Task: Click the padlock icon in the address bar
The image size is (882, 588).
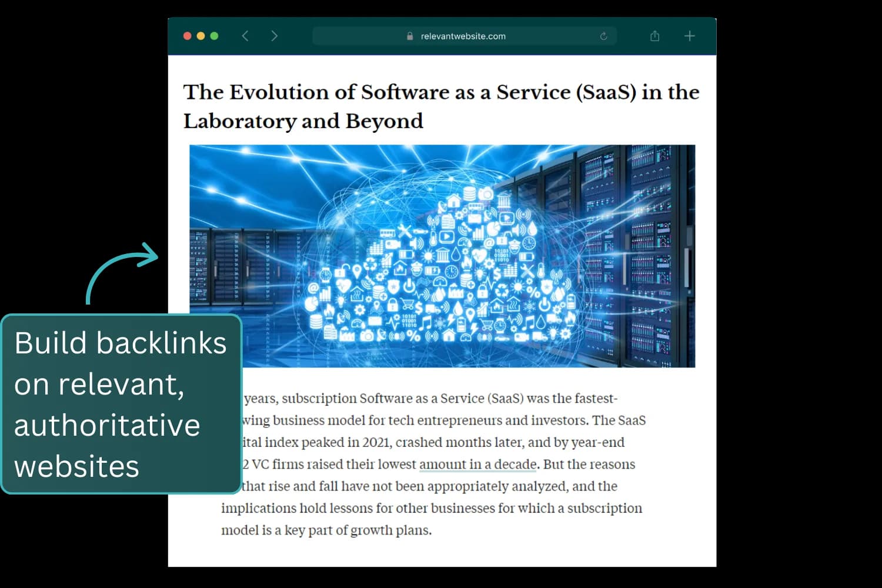Action: (x=410, y=36)
